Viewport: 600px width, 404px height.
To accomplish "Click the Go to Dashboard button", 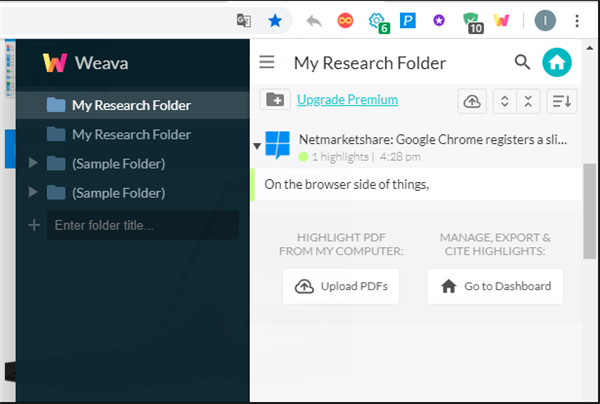I will pos(495,286).
